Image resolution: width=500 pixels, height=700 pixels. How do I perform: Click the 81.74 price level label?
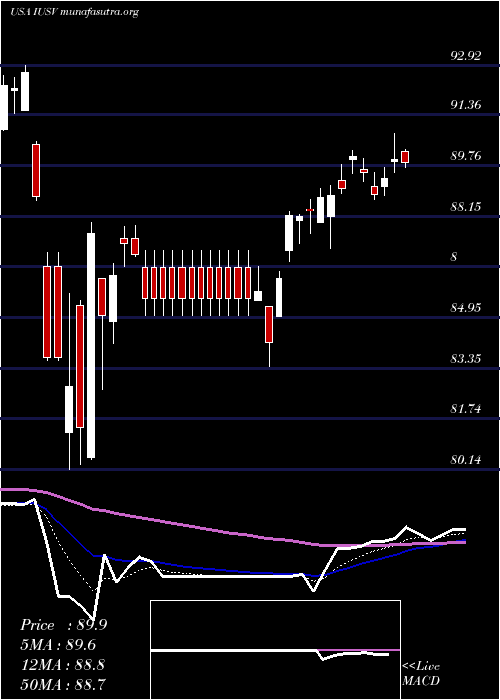[x=466, y=408]
